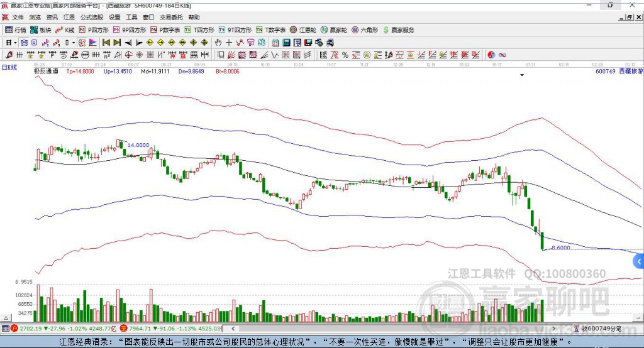The image size is (644, 348).
Task: Click the 9P四方形 toolbar button
Action: click(130, 30)
